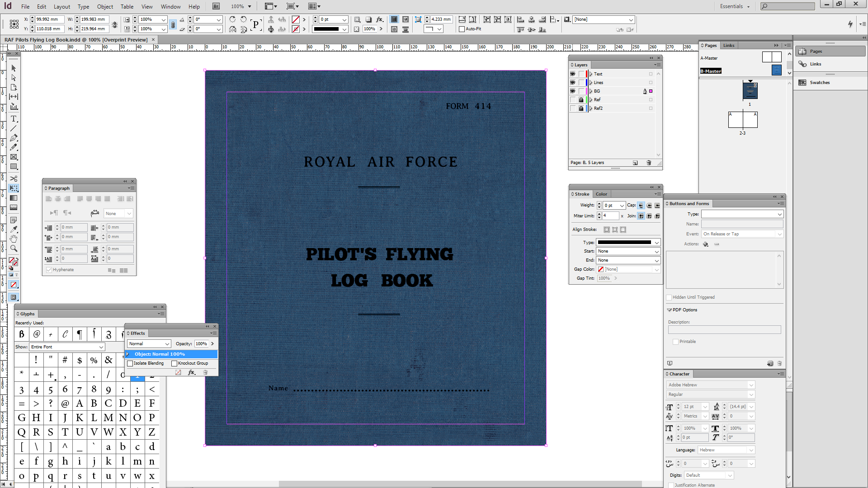The width and height of the screenshot is (868, 488).
Task: Select the Note tool
Action: pyautogui.click(x=14, y=220)
